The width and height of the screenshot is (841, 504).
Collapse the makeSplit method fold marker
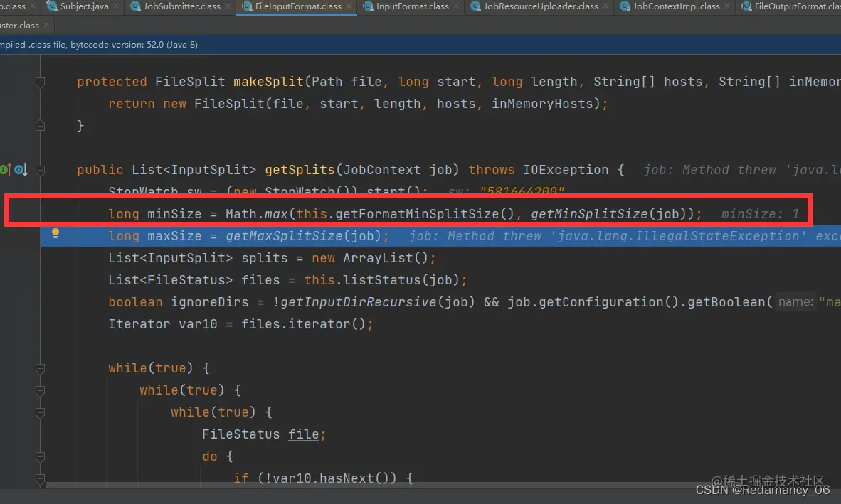40,82
